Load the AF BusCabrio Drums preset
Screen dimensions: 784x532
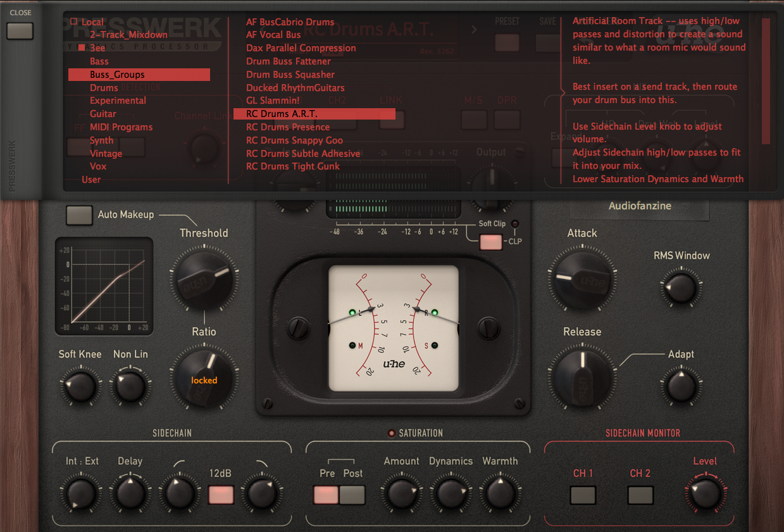coord(290,22)
